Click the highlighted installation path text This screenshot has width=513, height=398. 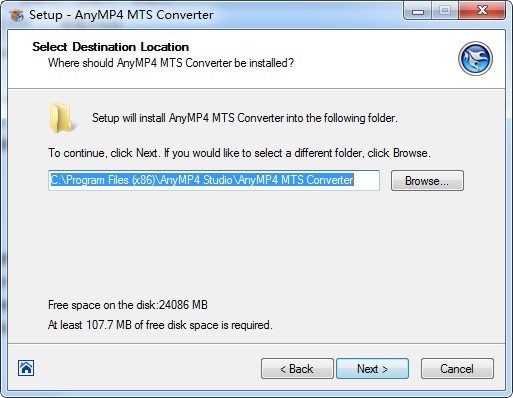click(x=202, y=180)
